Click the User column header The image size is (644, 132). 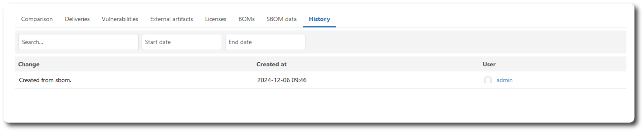(x=489, y=64)
